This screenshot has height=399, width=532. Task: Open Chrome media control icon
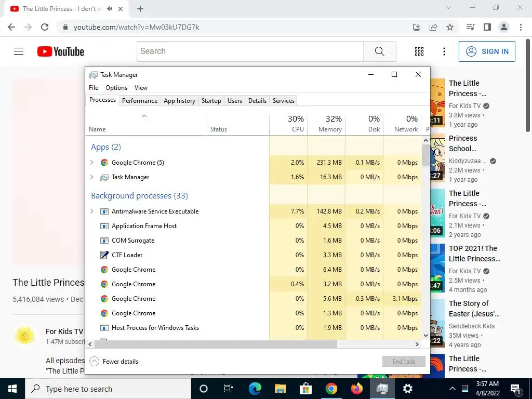coord(471,27)
